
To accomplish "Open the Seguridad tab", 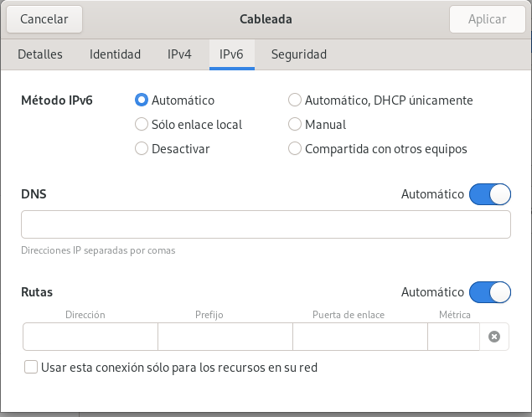I will point(298,54).
